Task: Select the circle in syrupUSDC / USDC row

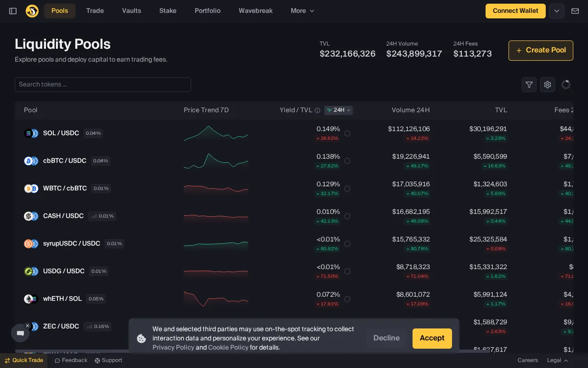Action: (347, 244)
